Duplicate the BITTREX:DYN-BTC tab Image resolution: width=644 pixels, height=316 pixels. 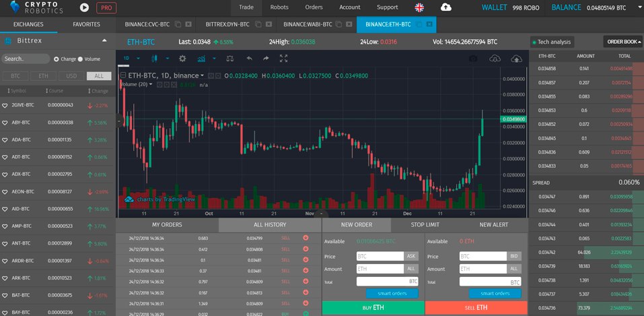coord(258,24)
